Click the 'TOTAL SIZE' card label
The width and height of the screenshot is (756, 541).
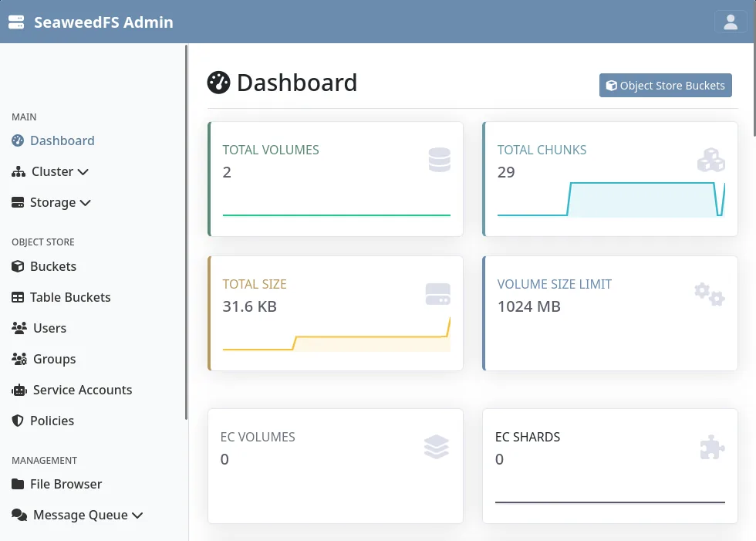click(255, 285)
